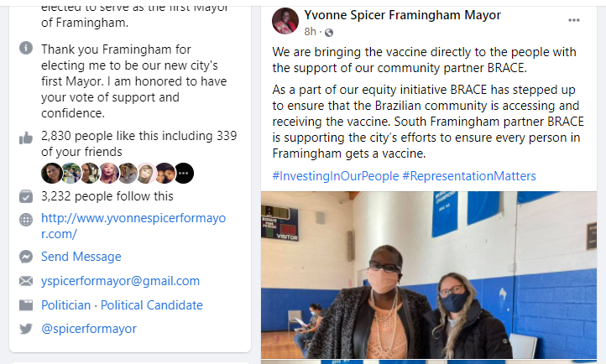
Task: Open the #RepresentationMatters hashtag
Action: [x=469, y=176]
